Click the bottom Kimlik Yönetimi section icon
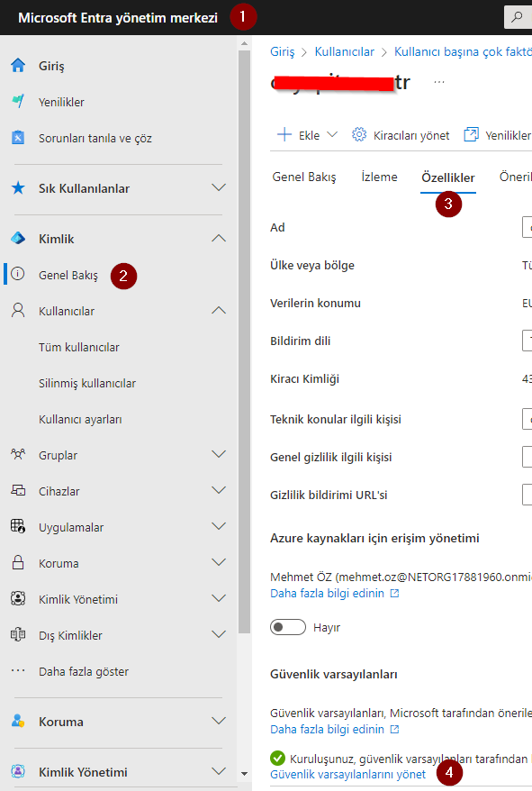 (18, 772)
